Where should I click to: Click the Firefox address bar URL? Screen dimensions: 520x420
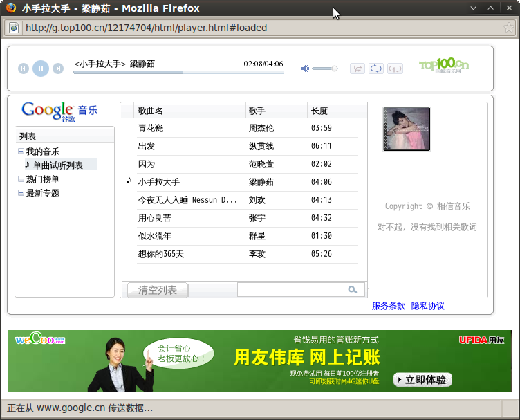[x=147, y=28]
